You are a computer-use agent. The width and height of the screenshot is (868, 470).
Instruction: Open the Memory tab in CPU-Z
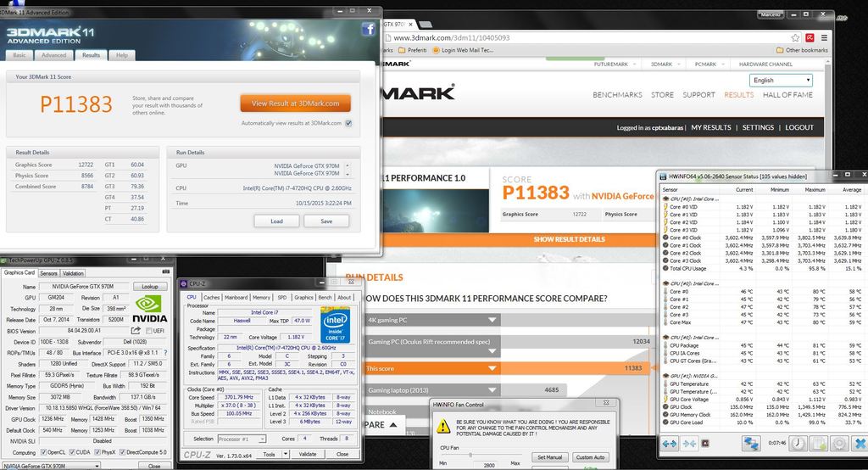tap(261, 298)
